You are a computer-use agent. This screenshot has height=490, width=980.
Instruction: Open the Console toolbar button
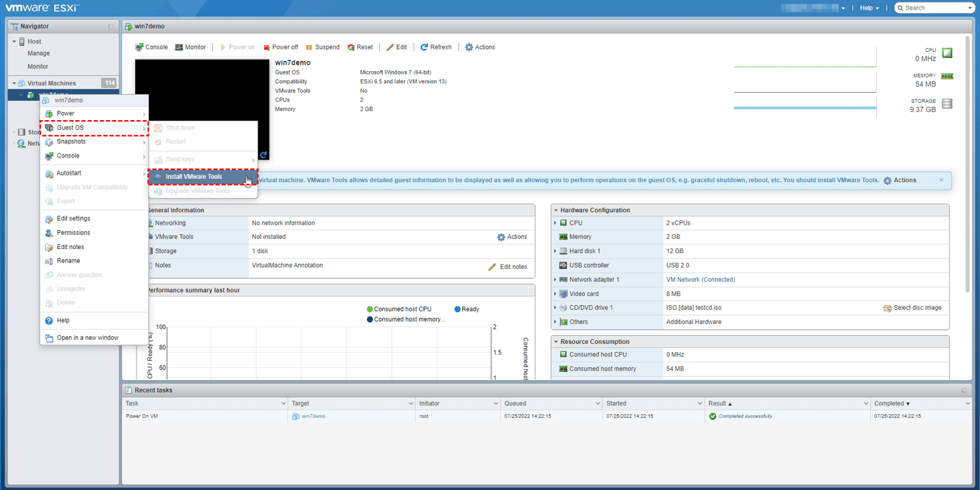coord(152,47)
